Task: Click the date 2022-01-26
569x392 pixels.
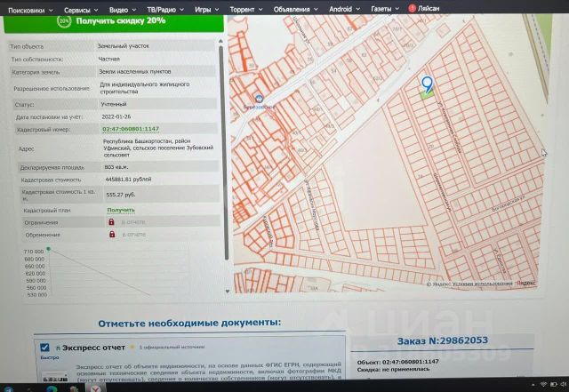Action: pos(116,116)
